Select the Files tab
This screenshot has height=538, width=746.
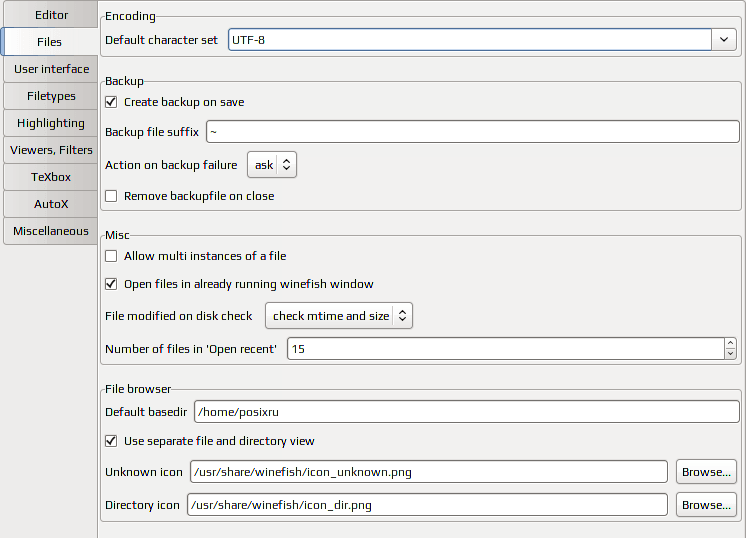pyautogui.click(x=49, y=42)
